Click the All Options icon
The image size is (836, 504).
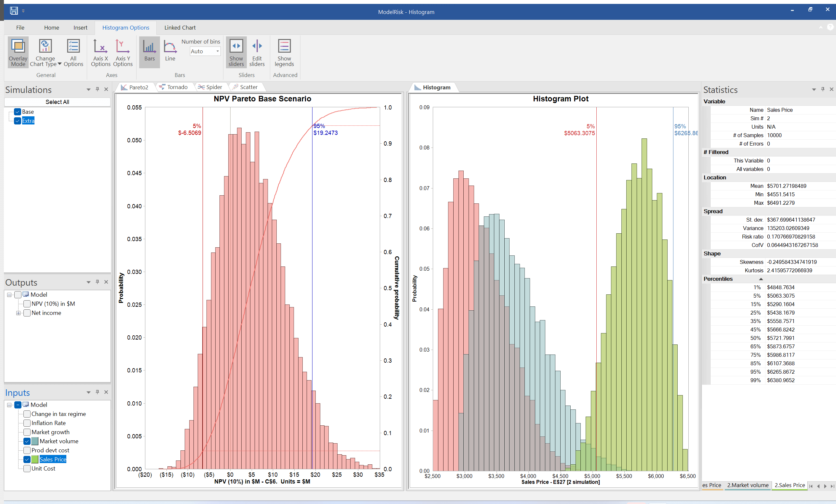pyautogui.click(x=73, y=52)
